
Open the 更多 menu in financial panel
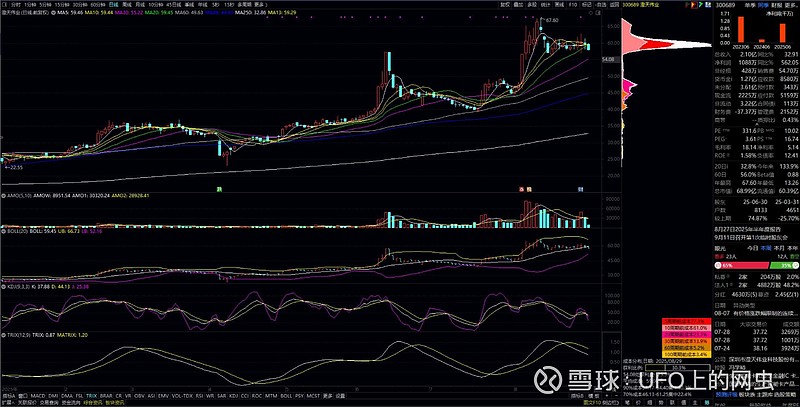click(790, 5)
